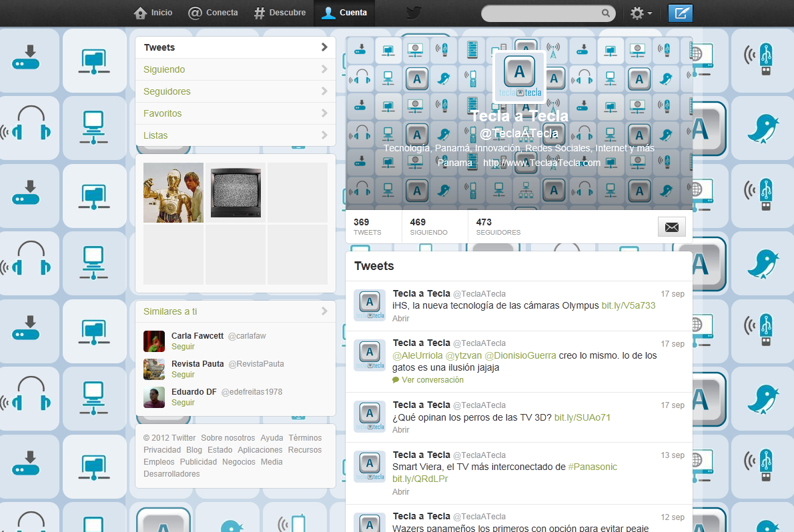This screenshot has width=794, height=532.
Task: Click the search magnifier icon
Action: pos(606,13)
